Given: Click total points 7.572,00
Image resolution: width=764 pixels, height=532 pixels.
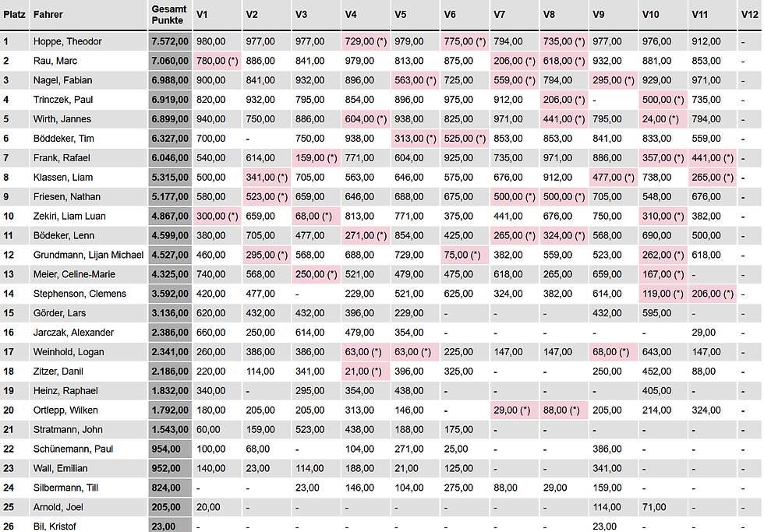Looking at the screenshot, I should (x=170, y=41).
